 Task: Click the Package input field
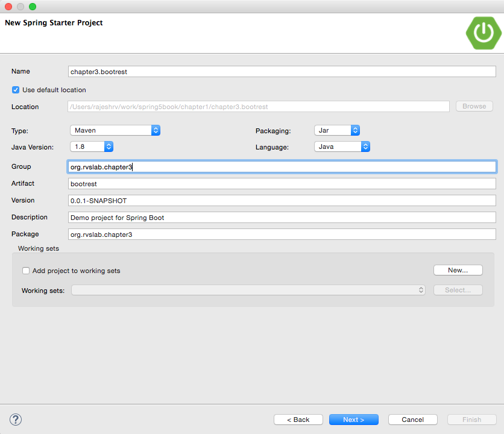pyautogui.click(x=282, y=234)
